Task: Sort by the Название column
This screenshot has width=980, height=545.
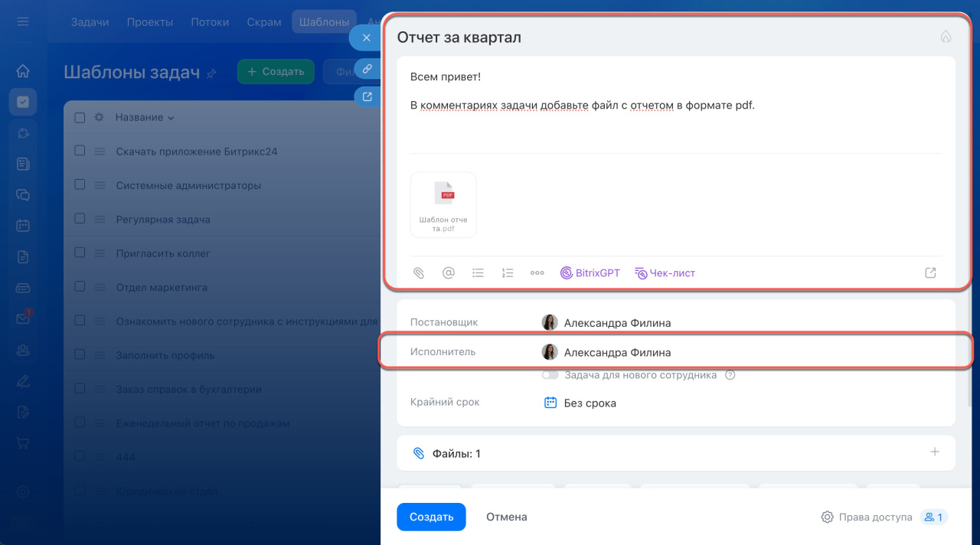Action: click(145, 117)
